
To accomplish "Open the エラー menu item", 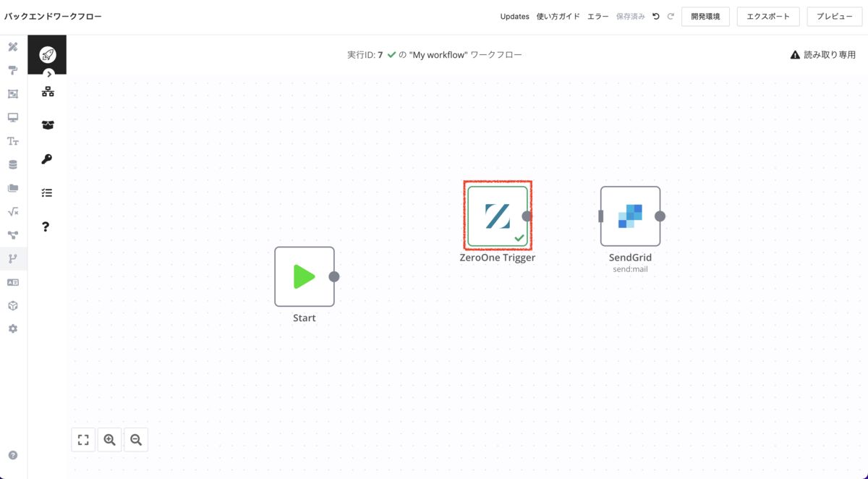I will 598,17.
